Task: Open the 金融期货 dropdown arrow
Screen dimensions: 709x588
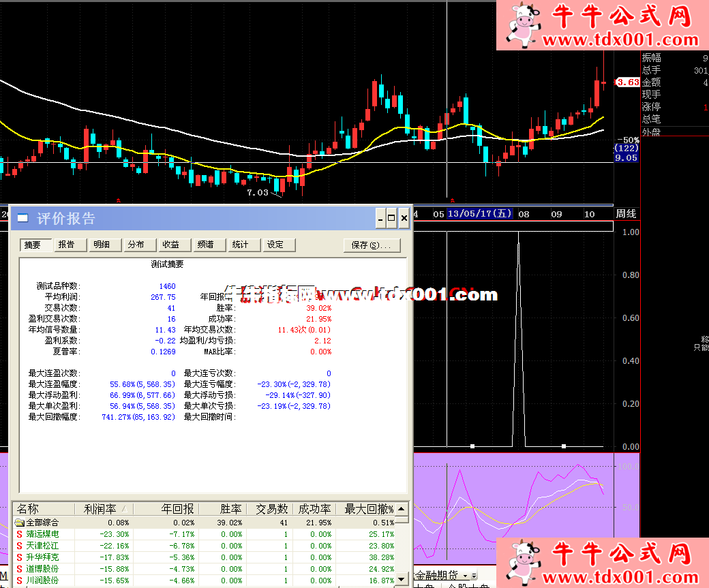Action: (473, 576)
